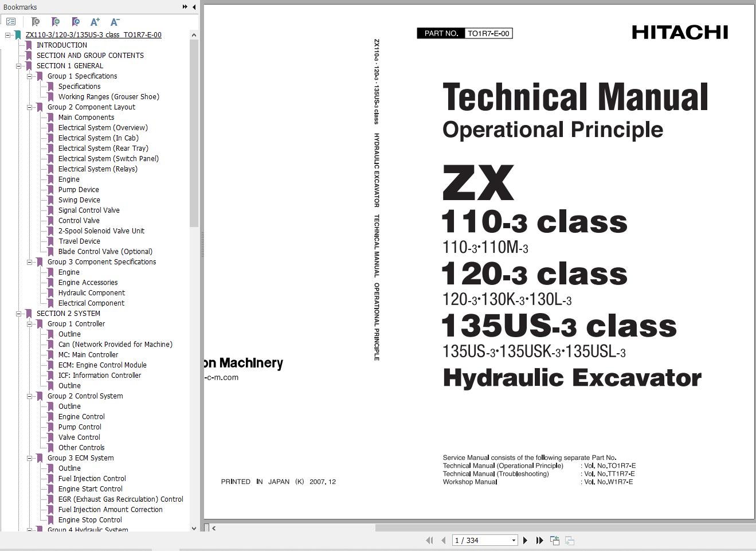The height and width of the screenshot is (551, 756).
Task: Collapse Group 1 Specifications node
Action: coord(30,76)
